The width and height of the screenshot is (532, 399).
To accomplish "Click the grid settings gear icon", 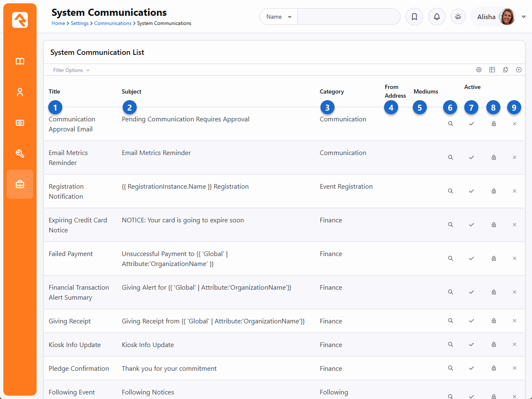I will [x=479, y=70].
